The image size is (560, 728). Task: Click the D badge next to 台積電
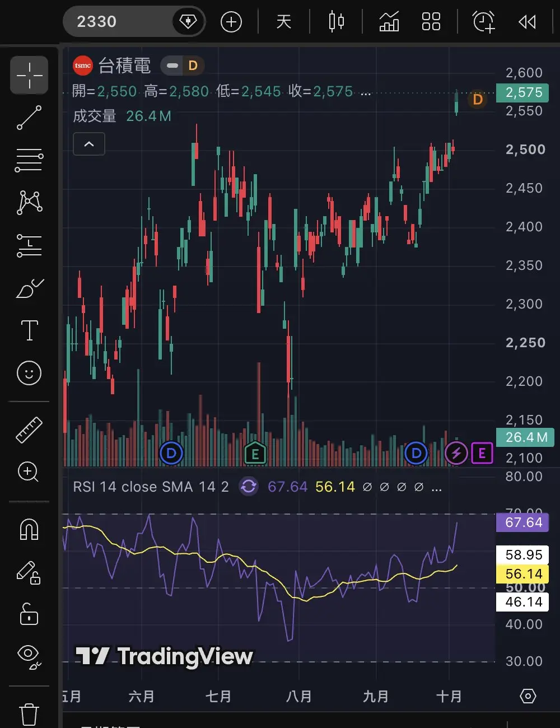193,66
